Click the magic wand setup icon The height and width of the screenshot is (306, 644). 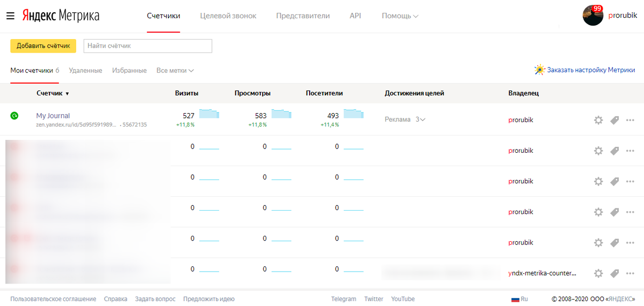click(x=539, y=70)
